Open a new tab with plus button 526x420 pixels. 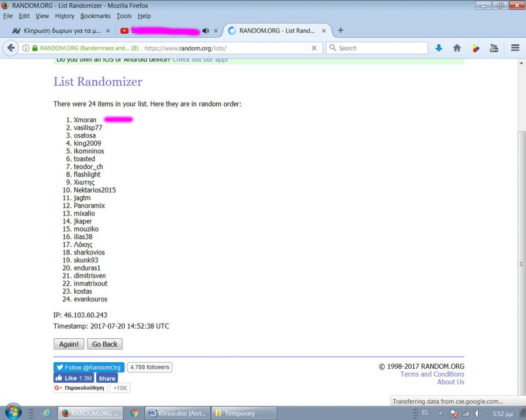pyautogui.click(x=341, y=30)
